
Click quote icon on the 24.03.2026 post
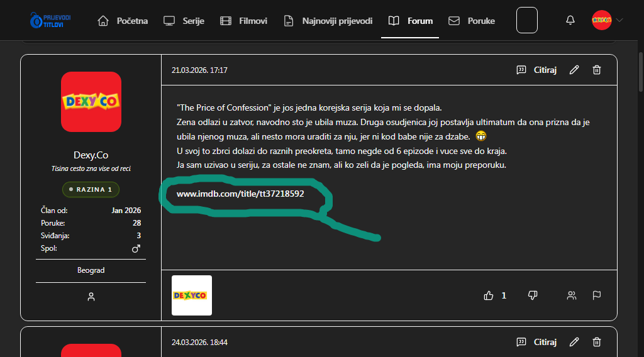(521, 342)
